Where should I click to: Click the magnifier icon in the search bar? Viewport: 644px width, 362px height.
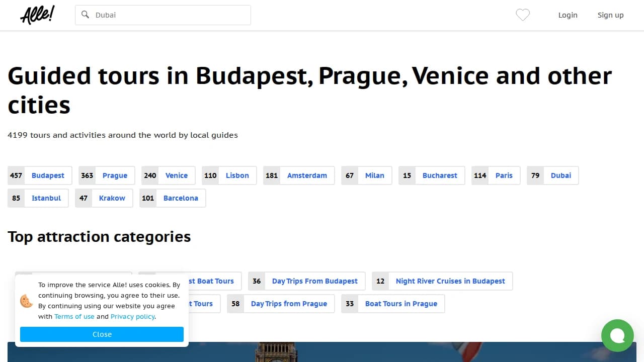(x=85, y=15)
